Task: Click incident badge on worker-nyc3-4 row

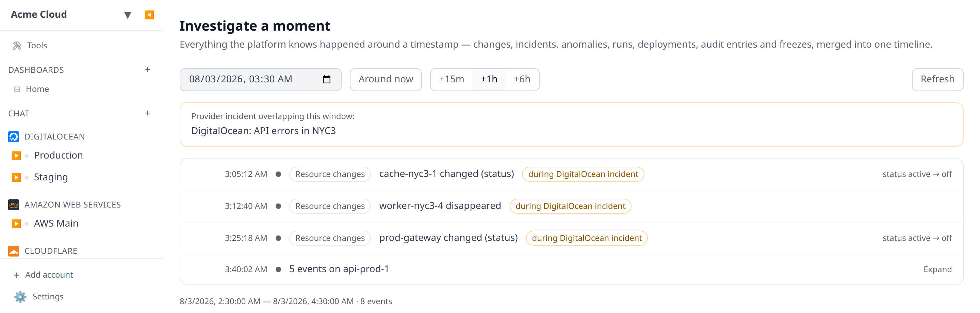Action: (570, 206)
